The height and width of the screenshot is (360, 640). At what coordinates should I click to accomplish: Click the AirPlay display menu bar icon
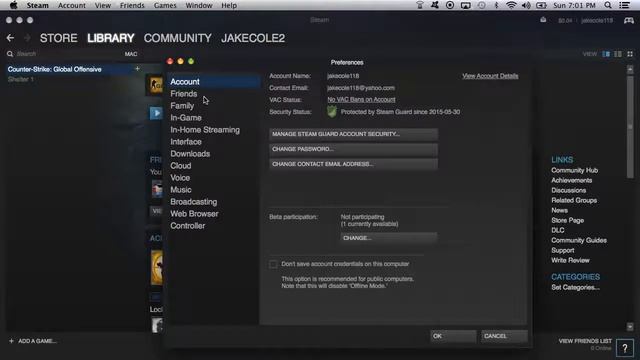[465, 5]
